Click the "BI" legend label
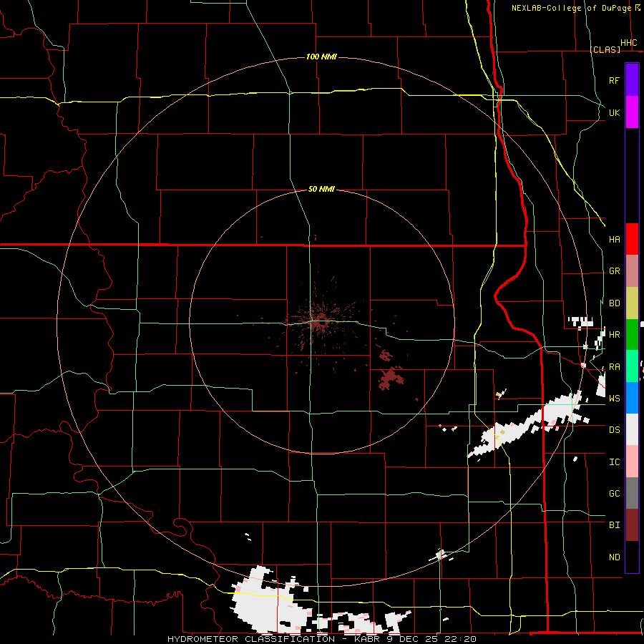Viewport: 644px width, 644px height. click(x=614, y=525)
